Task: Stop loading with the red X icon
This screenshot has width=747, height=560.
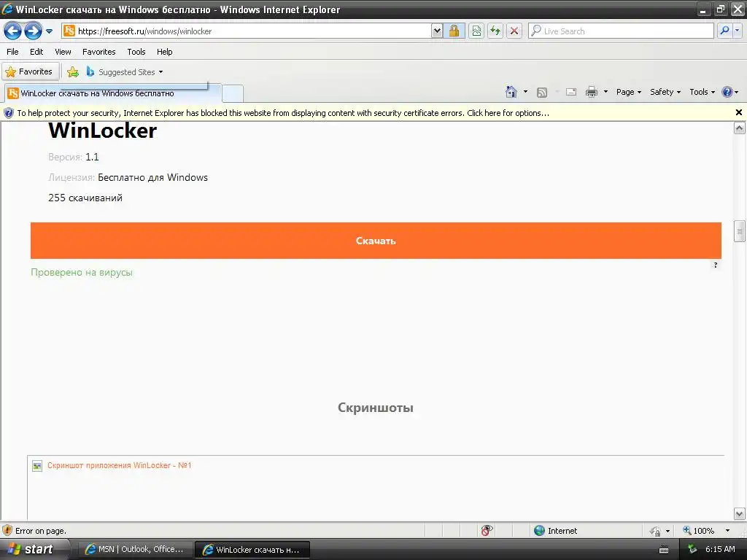Action: [x=514, y=31]
